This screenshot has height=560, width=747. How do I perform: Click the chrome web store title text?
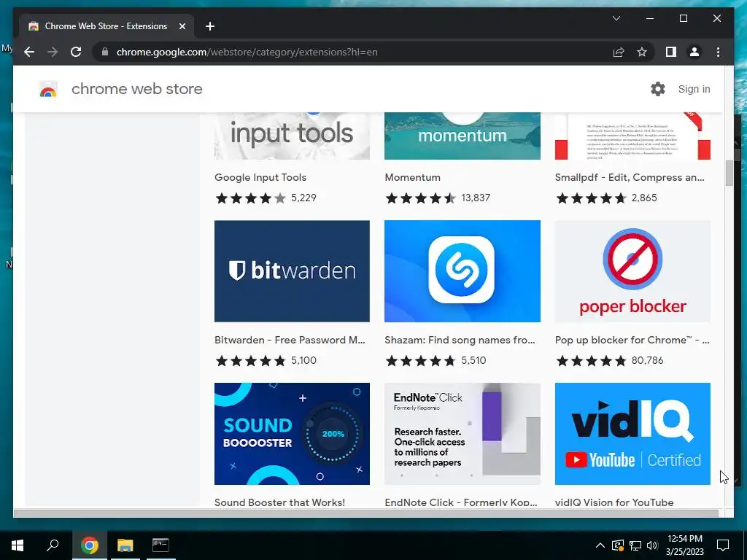[136, 89]
